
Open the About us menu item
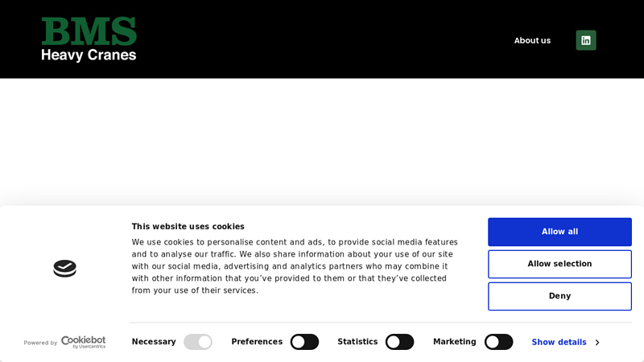(x=532, y=41)
